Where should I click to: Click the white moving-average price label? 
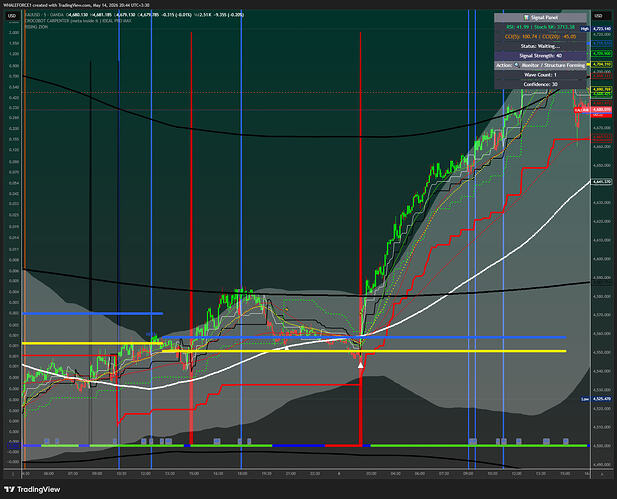(x=602, y=182)
